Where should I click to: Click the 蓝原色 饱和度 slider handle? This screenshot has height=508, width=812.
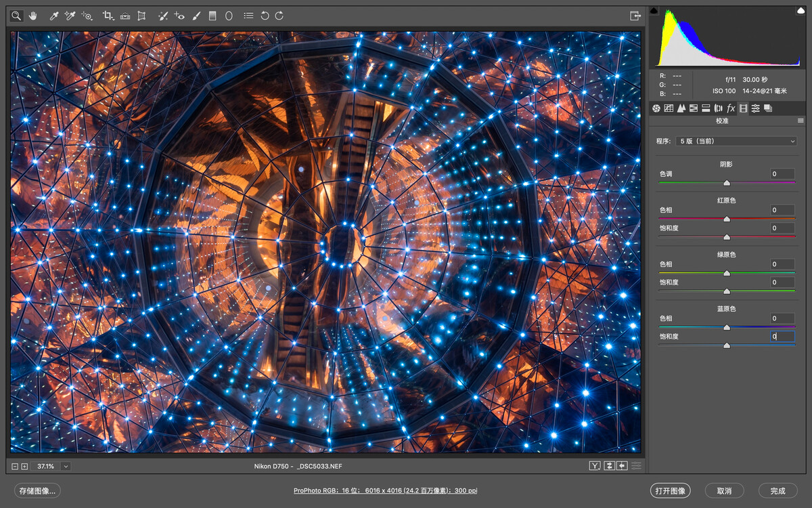[x=727, y=345]
